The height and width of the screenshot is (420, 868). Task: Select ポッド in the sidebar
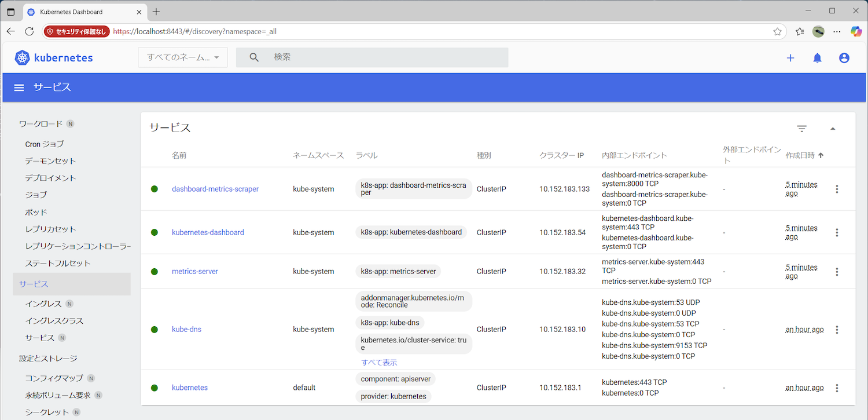tap(36, 212)
